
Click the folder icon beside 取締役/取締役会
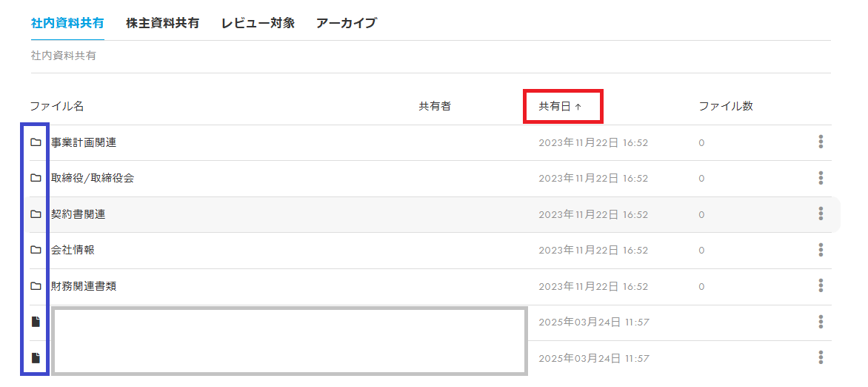point(36,178)
